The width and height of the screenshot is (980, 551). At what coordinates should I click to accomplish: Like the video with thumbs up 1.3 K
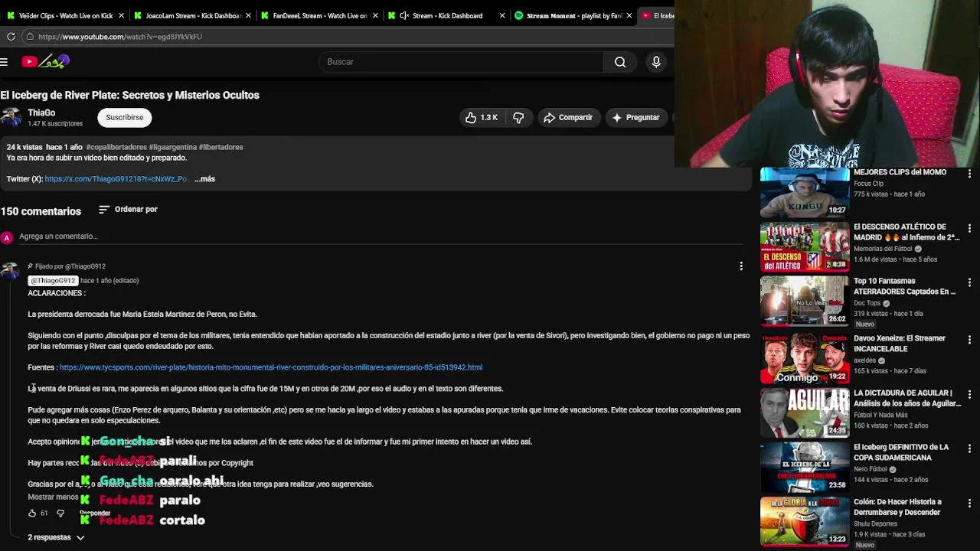tap(481, 118)
